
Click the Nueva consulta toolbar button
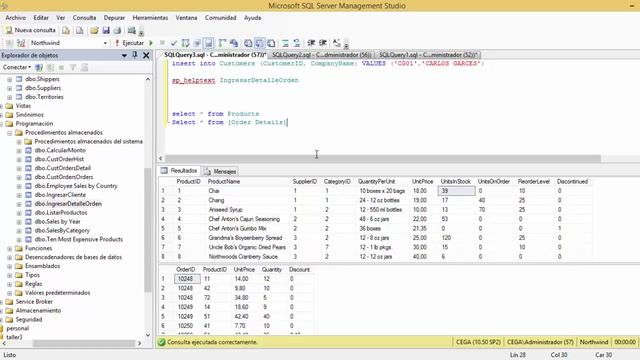(30, 30)
